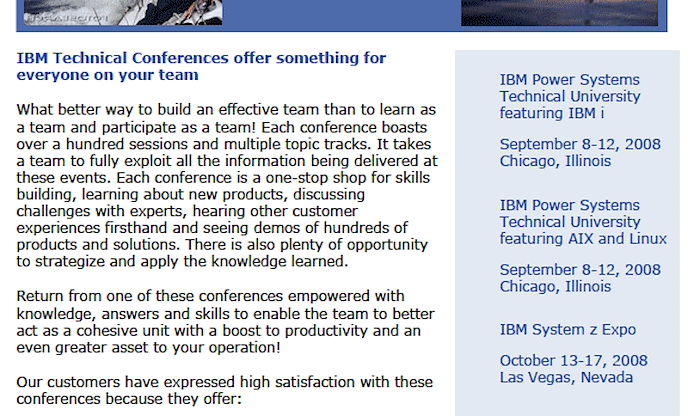The height and width of the screenshot is (416, 700).
Task: Open the IBM System z Expo link
Action: (x=568, y=329)
